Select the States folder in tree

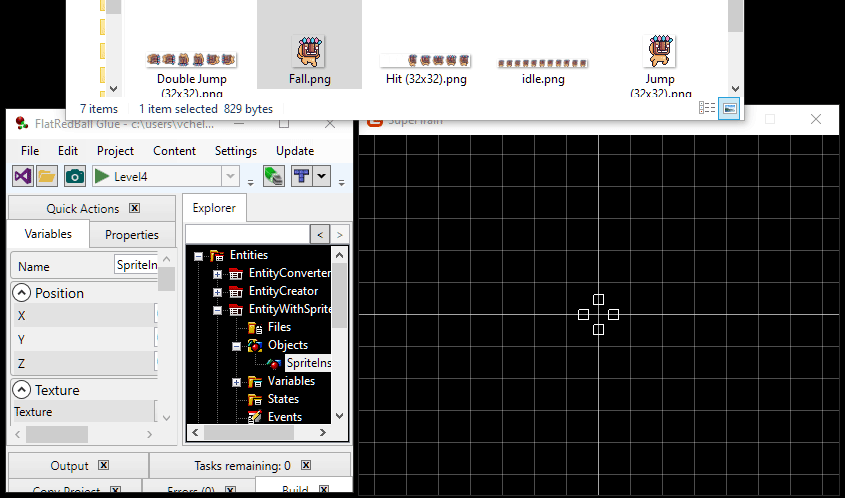click(283, 399)
